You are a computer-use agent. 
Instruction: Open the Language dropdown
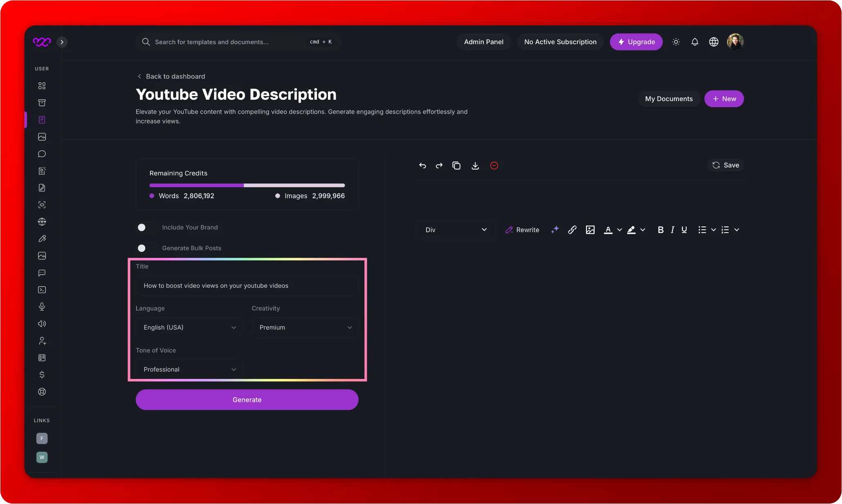(189, 327)
